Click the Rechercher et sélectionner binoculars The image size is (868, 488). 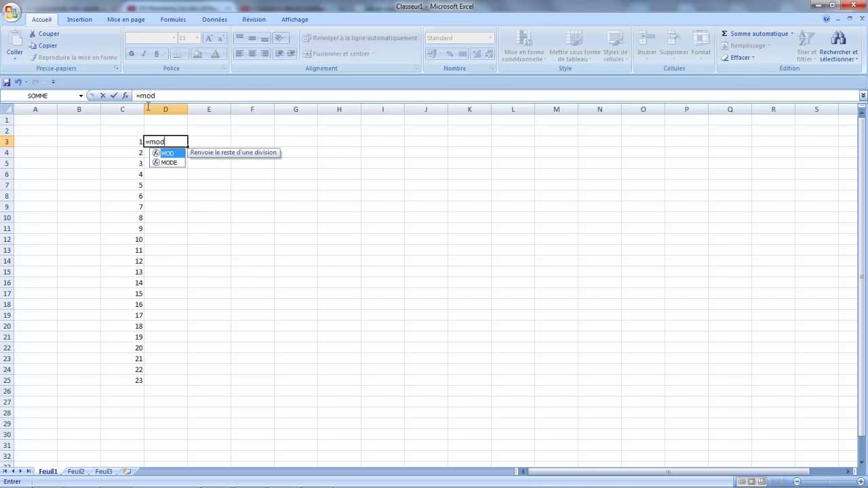coord(838,39)
